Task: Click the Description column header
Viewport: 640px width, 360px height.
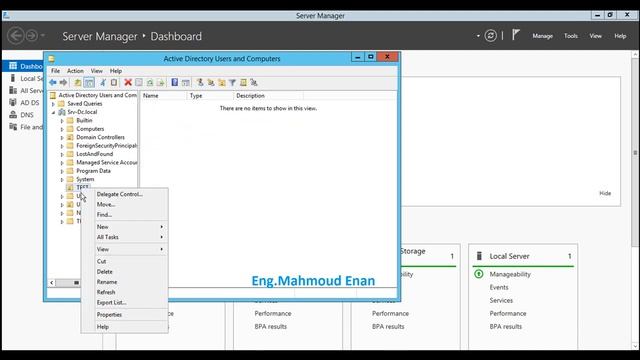Action: [268, 96]
